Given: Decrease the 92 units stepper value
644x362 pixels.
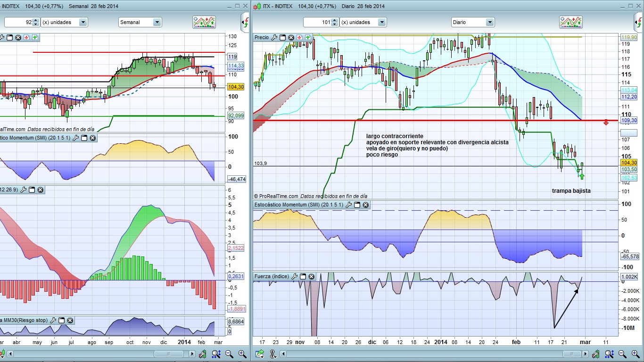Looking at the screenshot, I should pyautogui.click(x=36, y=25).
